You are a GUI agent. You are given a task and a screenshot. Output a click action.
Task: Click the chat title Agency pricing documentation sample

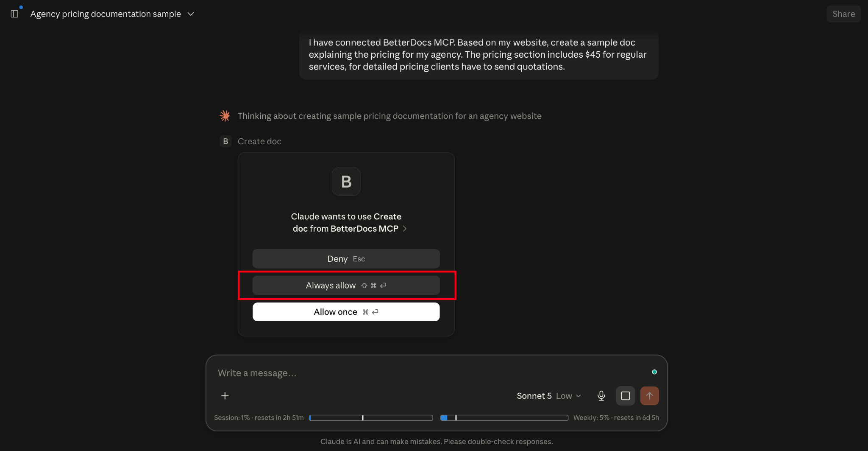[x=106, y=14]
